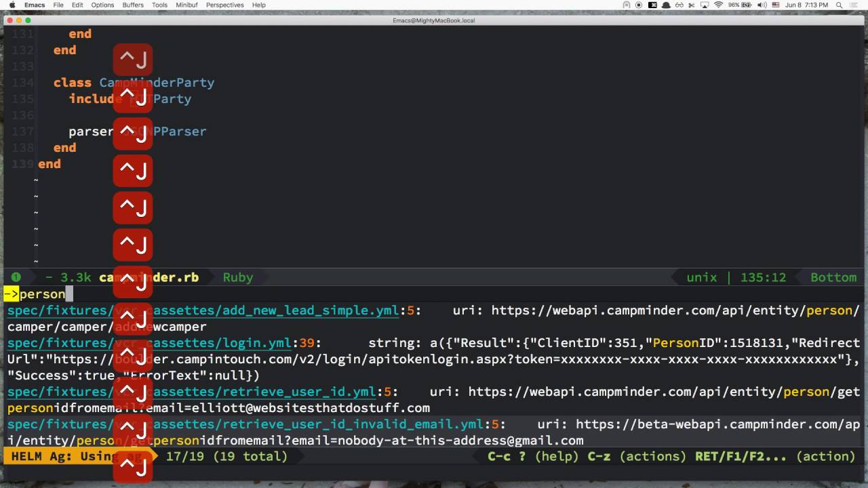The height and width of the screenshot is (488, 868).
Task: Open the Help menu
Action: pyautogui.click(x=259, y=5)
